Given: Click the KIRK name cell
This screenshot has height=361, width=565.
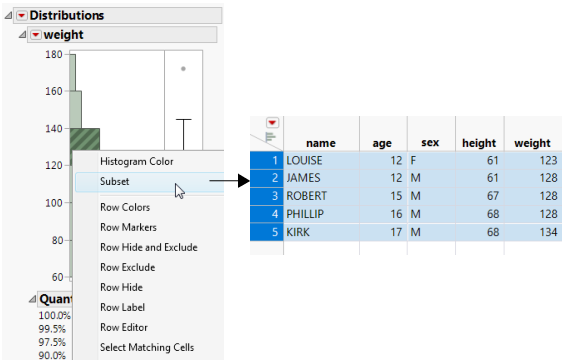Looking at the screenshot, I should tap(321, 232).
